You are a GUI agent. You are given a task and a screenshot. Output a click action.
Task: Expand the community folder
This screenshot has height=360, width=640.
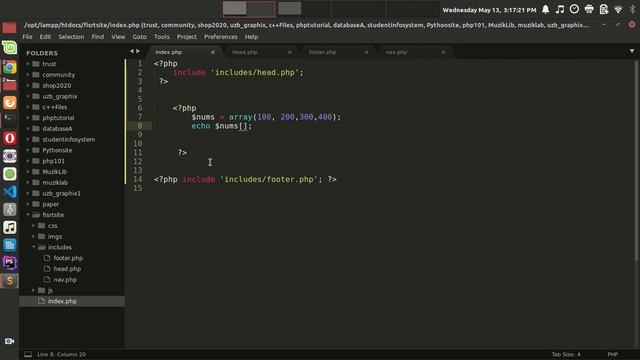pyautogui.click(x=28, y=75)
